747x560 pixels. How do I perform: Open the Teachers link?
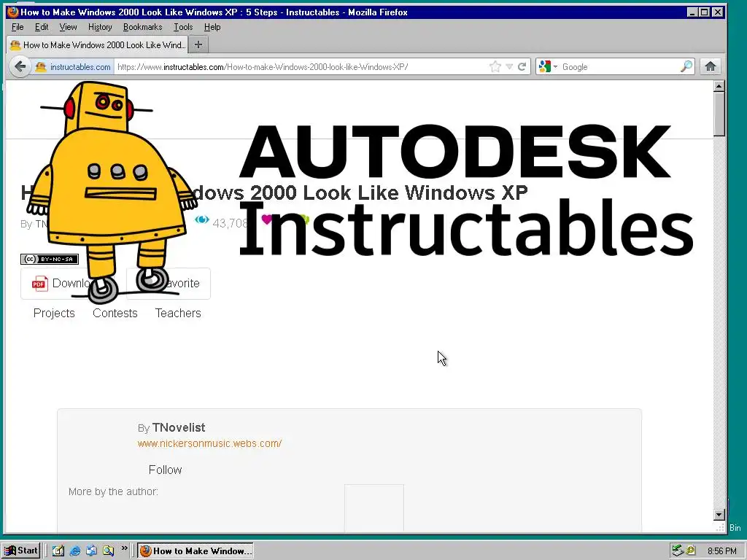pos(178,313)
